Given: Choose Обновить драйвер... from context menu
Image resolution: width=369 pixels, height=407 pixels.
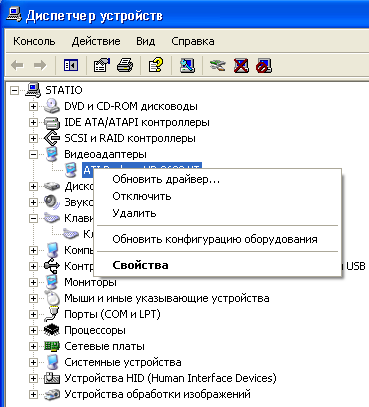Looking at the screenshot, I should point(218,179).
